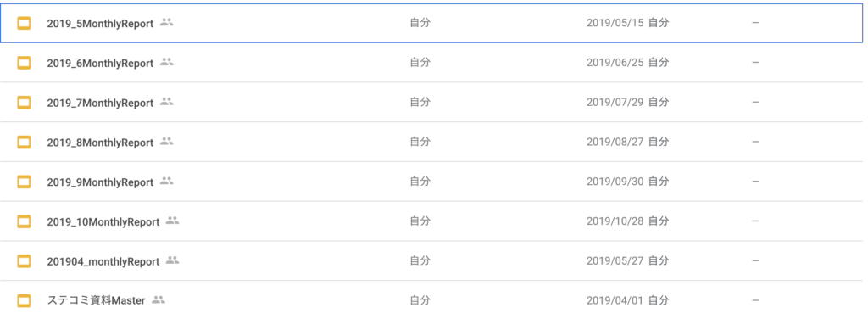868x319 pixels.
Task: Click owner 自分 in the 2019_7MonthlyReport row
Action: coord(420,102)
